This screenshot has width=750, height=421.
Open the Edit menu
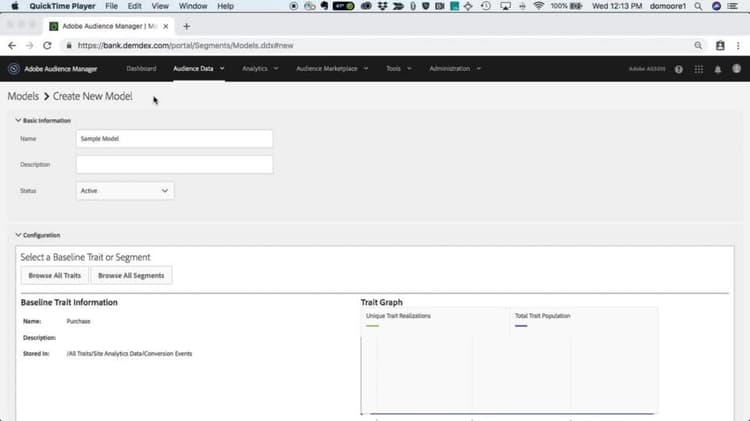134,6
